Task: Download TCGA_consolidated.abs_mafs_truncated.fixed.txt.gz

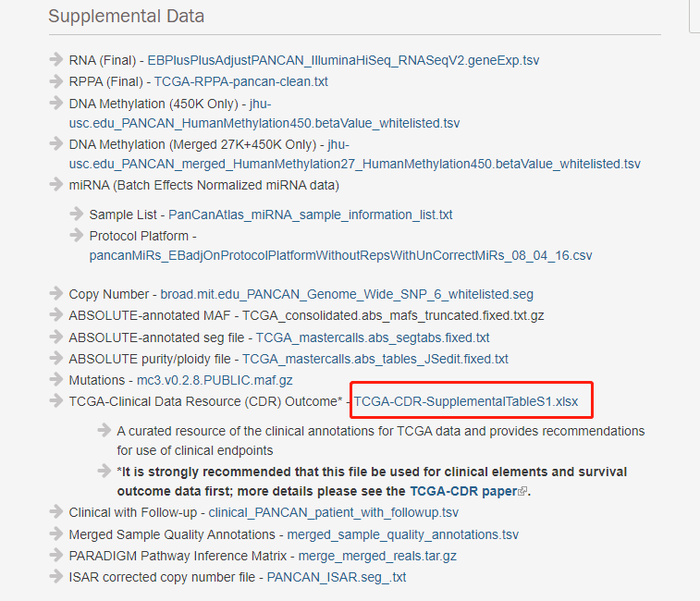Action: coord(393,315)
